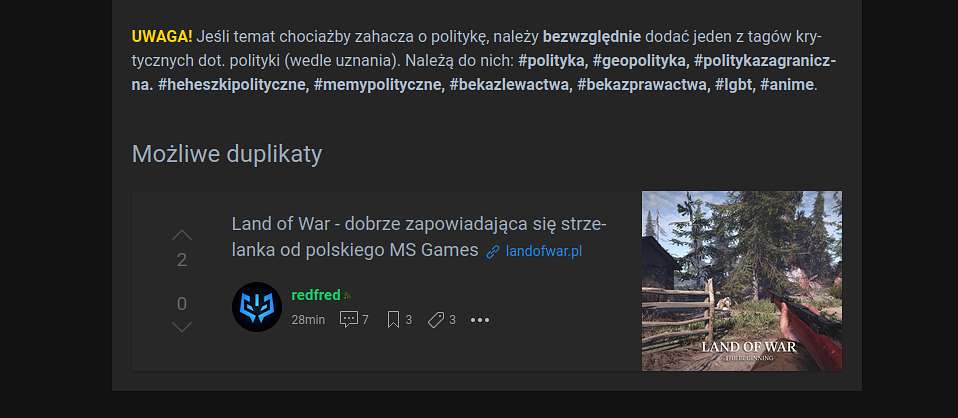Select the #geopolityka tag
The height and width of the screenshot is (418, 958).
tap(641, 62)
